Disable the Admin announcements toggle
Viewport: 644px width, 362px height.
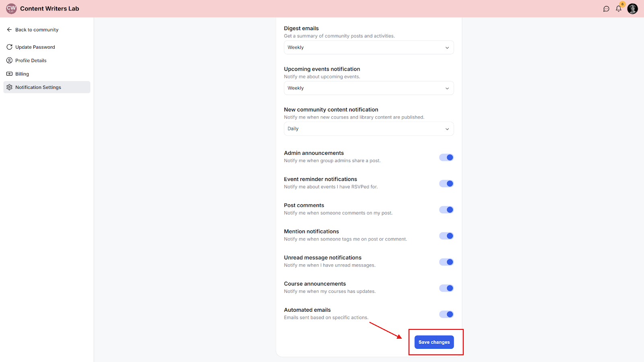446,157
